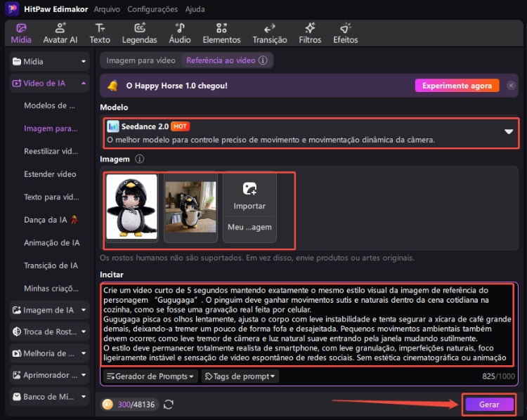Open the Elementos panel
The width and height of the screenshot is (527, 420).
point(221,33)
